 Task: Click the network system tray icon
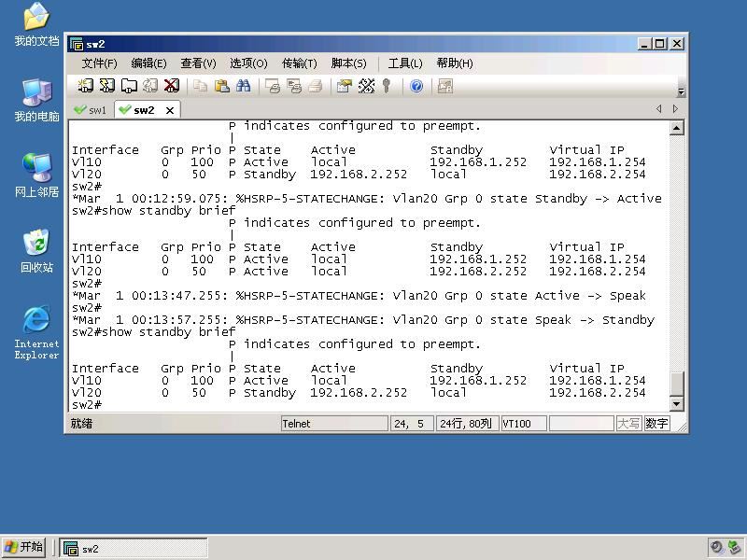(x=735, y=547)
